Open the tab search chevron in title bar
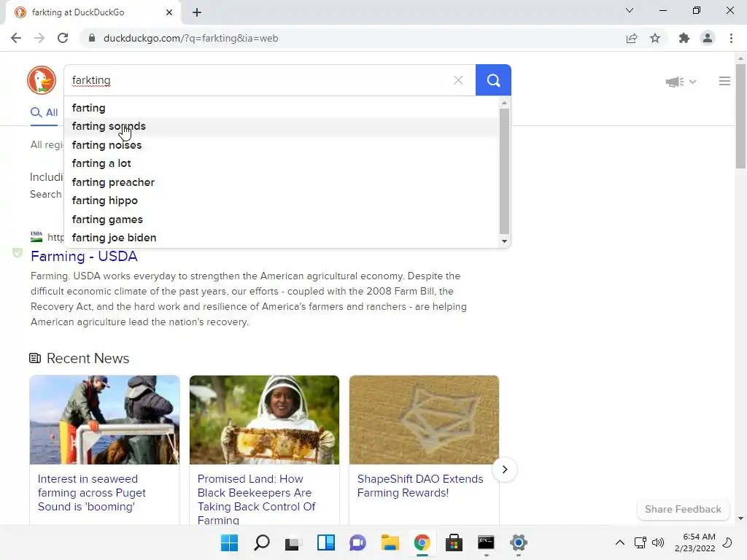The height and width of the screenshot is (560, 747). pos(630,10)
